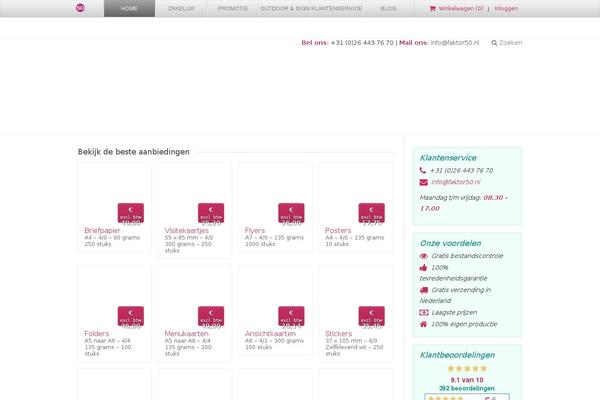The width and height of the screenshot is (600, 400).
Task: Click the Flyers price badge
Action: tap(292, 214)
